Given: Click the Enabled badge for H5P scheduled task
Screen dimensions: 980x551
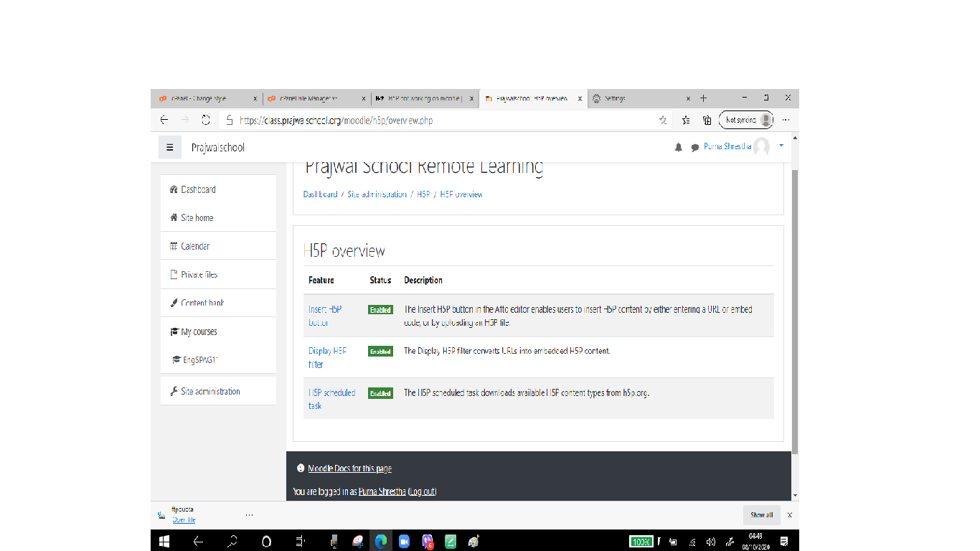Looking at the screenshot, I should pos(380,393).
